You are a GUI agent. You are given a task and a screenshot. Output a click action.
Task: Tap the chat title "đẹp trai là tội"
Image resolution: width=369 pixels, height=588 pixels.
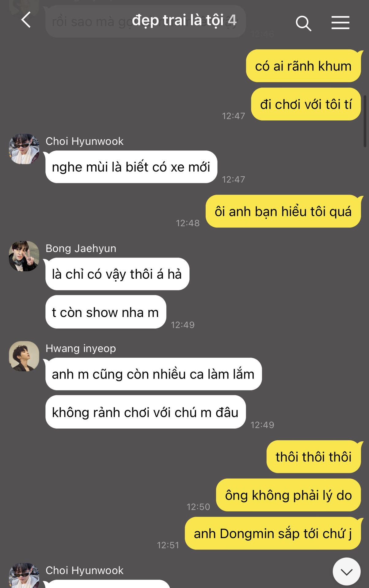click(177, 21)
